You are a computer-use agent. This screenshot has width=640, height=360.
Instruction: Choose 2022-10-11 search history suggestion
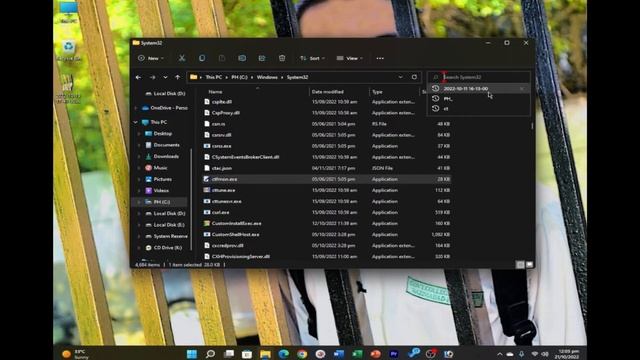[x=478, y=89]
